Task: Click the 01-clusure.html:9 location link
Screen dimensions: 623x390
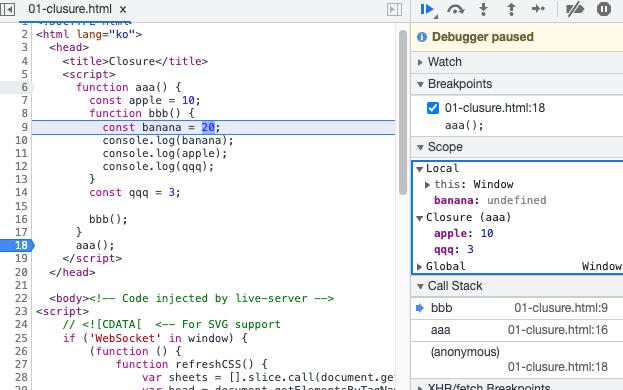Action: click(x=561, y=308)
